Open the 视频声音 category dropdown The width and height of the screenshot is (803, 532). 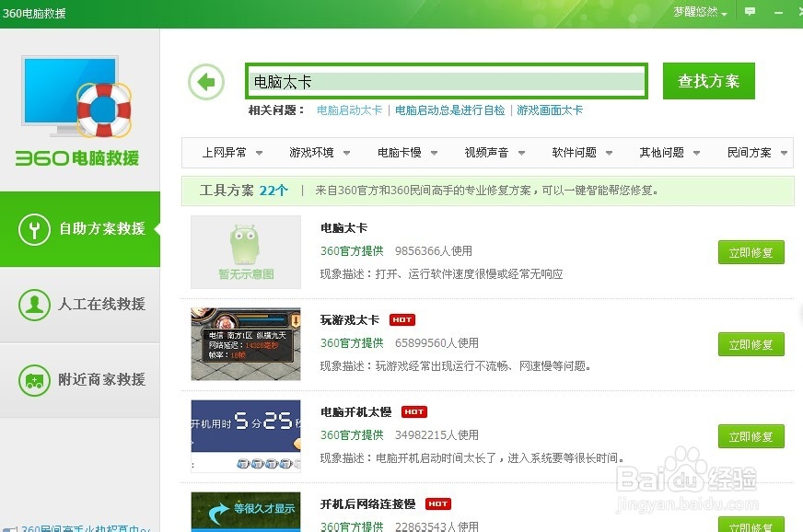(x=491, y=153)
